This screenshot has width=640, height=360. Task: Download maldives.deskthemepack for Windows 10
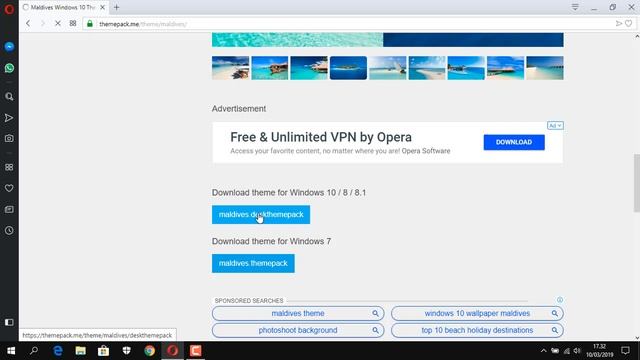pos(261,215)
